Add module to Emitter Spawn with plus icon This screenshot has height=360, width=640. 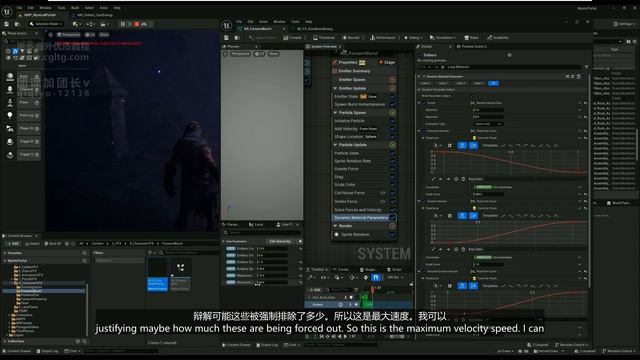click(x=392, y=80)
